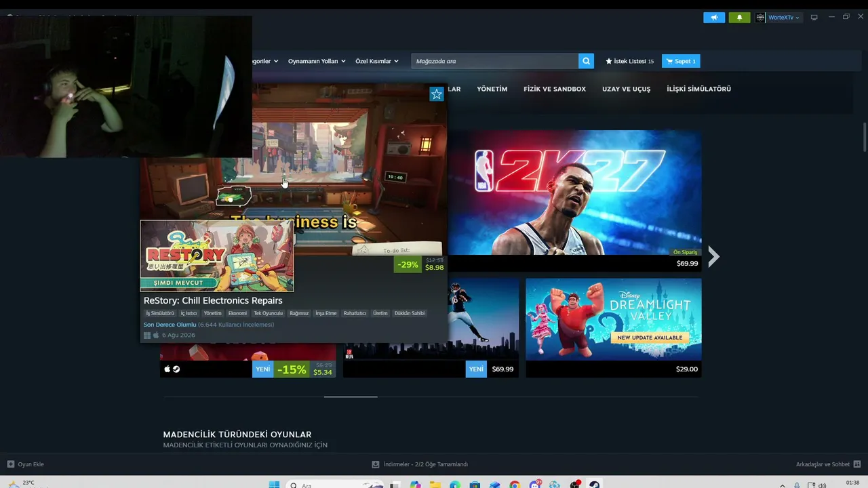868x488 pixels.
Task: Click the İnşa Etme tag
Action: coord(326,313)
